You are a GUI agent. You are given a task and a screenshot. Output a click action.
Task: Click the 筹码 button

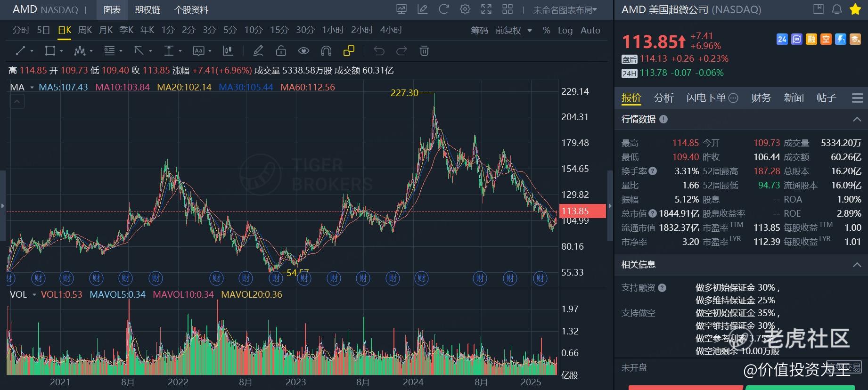pyautogui.click(x=479, y=30)
